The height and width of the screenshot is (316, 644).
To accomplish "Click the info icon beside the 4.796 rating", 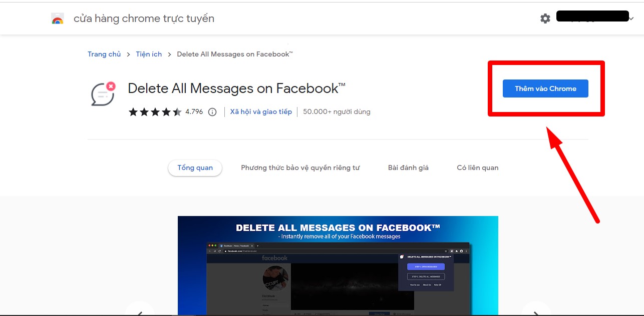I will (x=212, y=112).
